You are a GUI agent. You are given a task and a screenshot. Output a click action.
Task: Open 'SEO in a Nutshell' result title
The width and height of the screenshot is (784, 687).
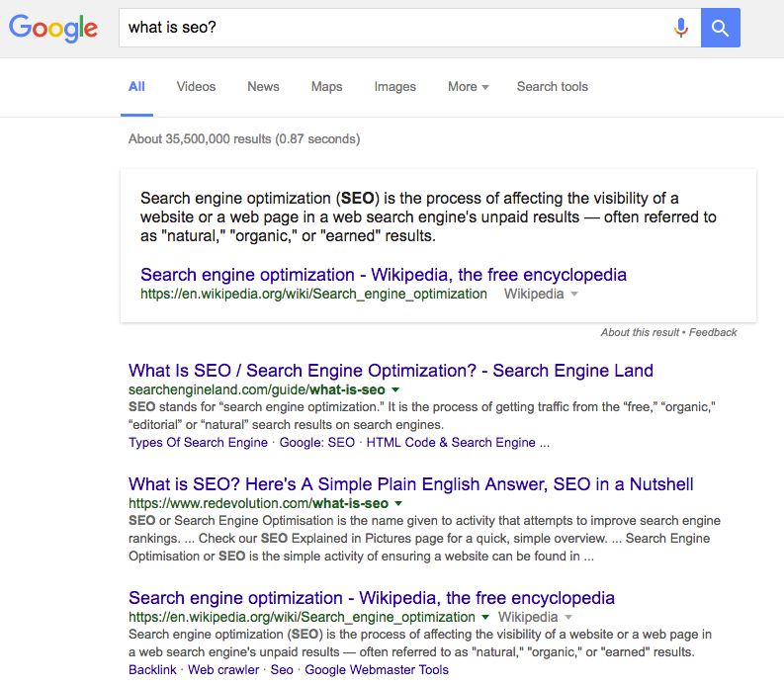(x=410, y=484)
